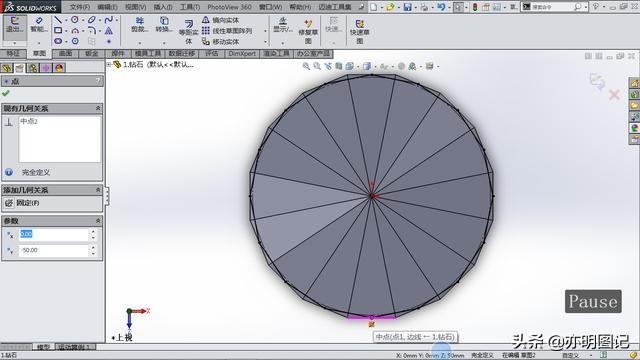Open the Linear Sketch Pattern dropdown arrow
The width and height of the screenshot is (640, 360).
(x=265, y=31)
